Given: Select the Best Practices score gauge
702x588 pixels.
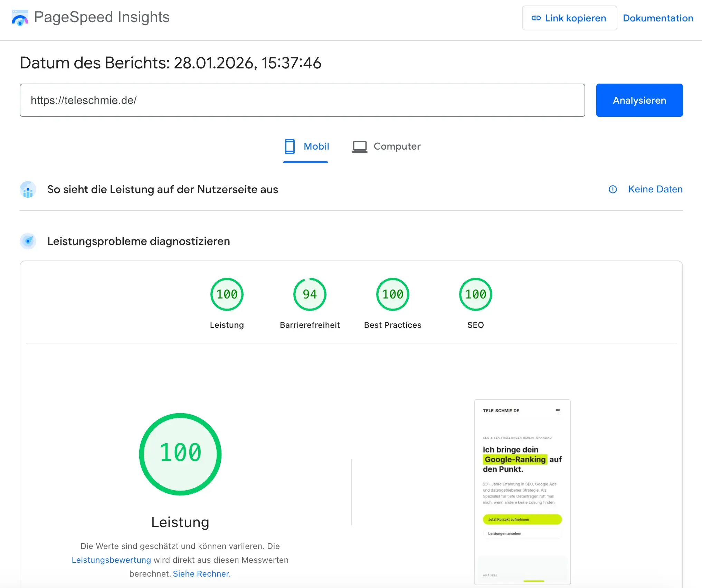Looking at the screenshot, I should tap(393, 294).
